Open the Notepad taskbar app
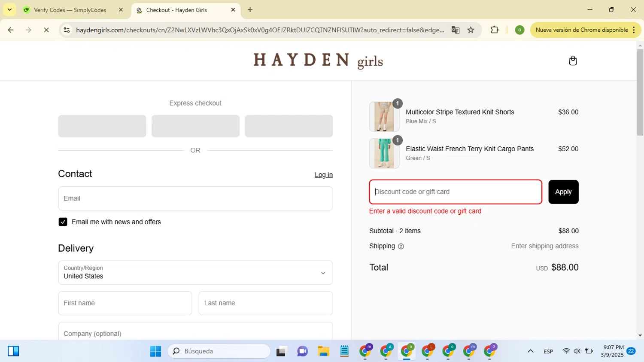Viewport: 644px width, 362px height. click(344, 351)
